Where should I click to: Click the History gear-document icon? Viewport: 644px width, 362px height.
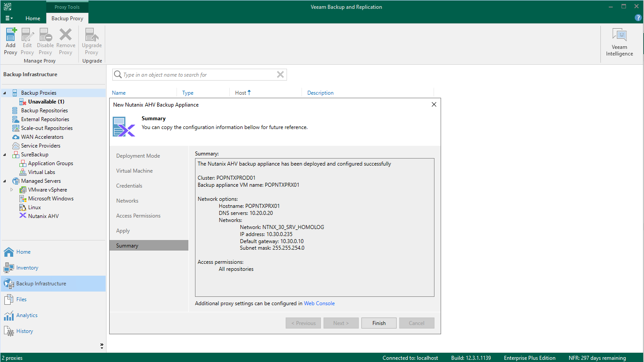[x=9, y=331]
